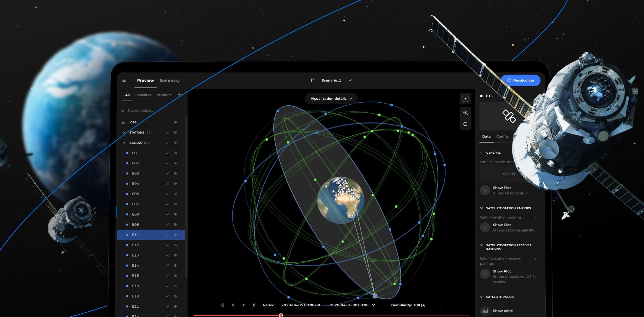Open the hamburger menu
644x317 pixels.
pyautogui.click(x=124, y=80)
